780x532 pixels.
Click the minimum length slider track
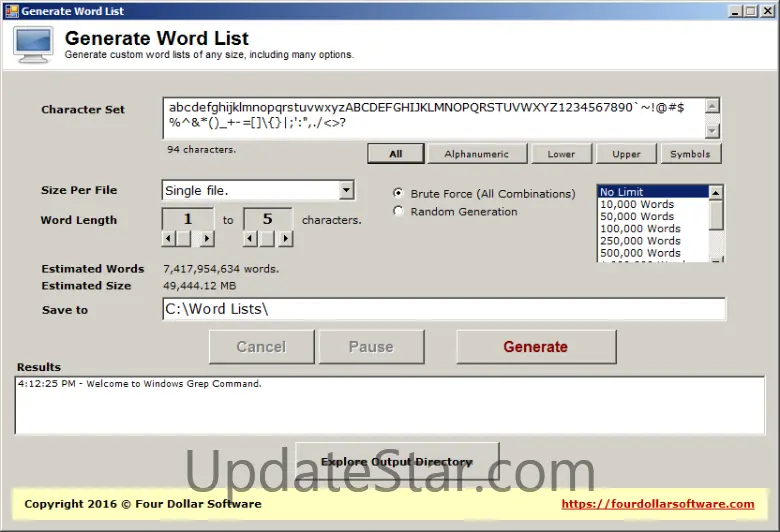(x=188, y=239)
